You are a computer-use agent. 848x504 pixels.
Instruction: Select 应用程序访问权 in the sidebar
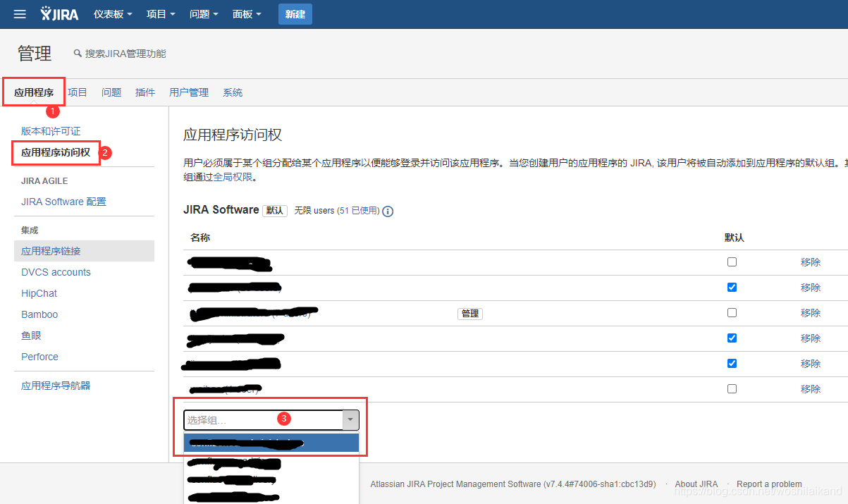tap(56, 152)
